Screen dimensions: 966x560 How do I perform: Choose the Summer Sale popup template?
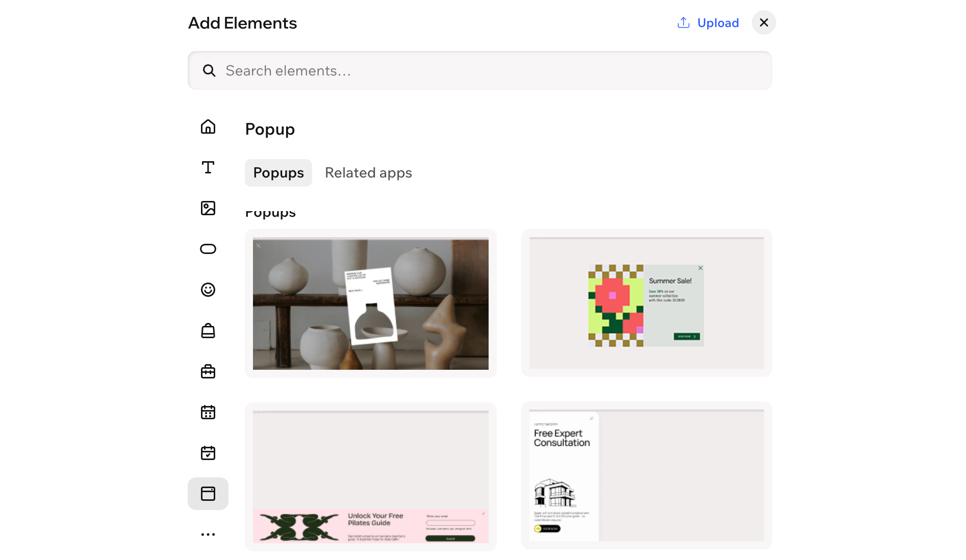click(x=647, y=303)
